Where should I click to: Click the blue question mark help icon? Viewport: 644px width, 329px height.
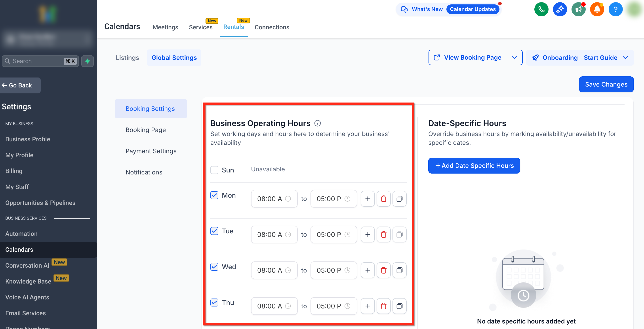click(615, 9)
